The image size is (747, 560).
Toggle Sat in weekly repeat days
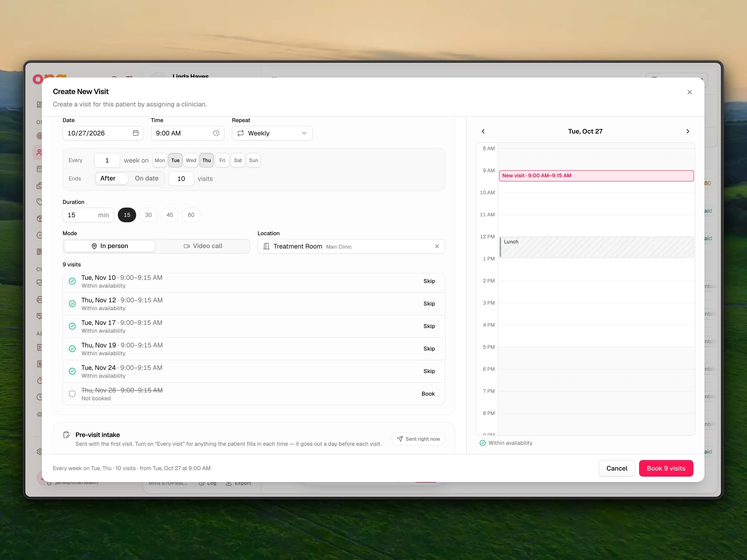tap(238, 160)
